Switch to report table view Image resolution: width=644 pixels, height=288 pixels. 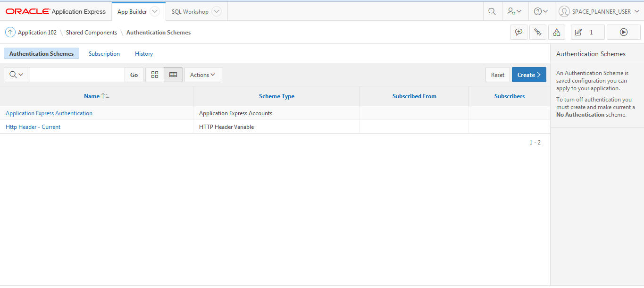click(x=173, y=75)
